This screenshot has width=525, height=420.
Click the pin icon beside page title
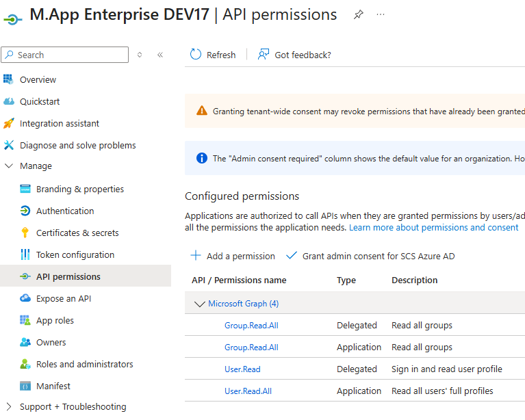(x=359, y=14)
